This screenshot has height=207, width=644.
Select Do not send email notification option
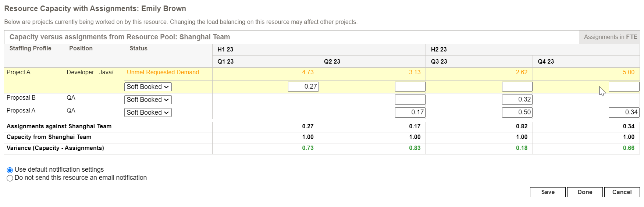point(10,178)
